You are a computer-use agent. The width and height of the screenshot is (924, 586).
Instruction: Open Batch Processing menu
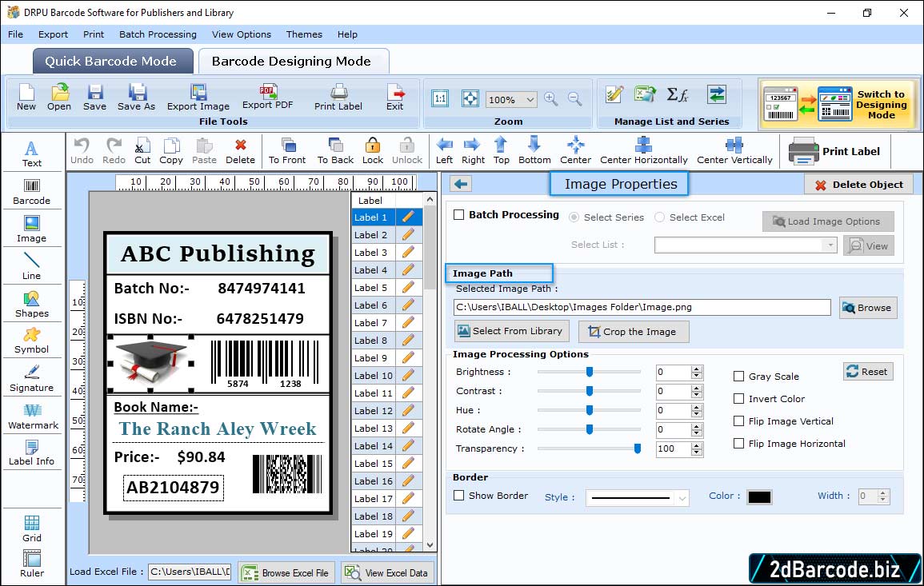tap(158, 34)
